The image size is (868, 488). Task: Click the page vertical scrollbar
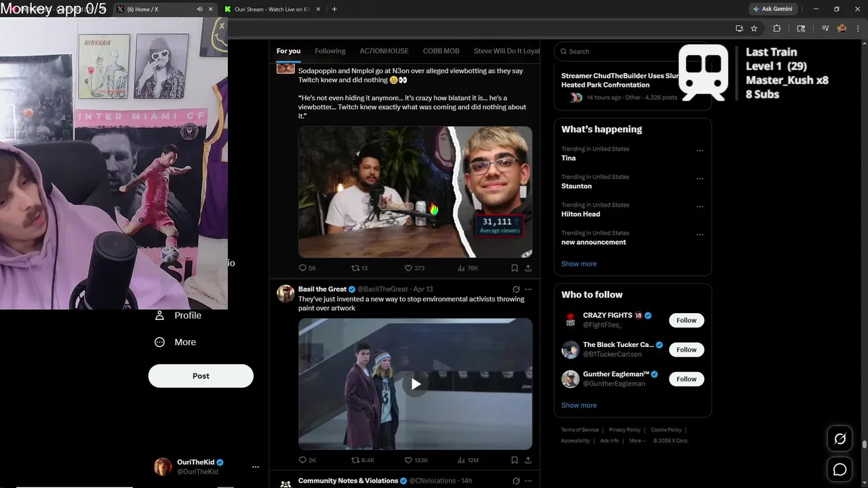864,445
